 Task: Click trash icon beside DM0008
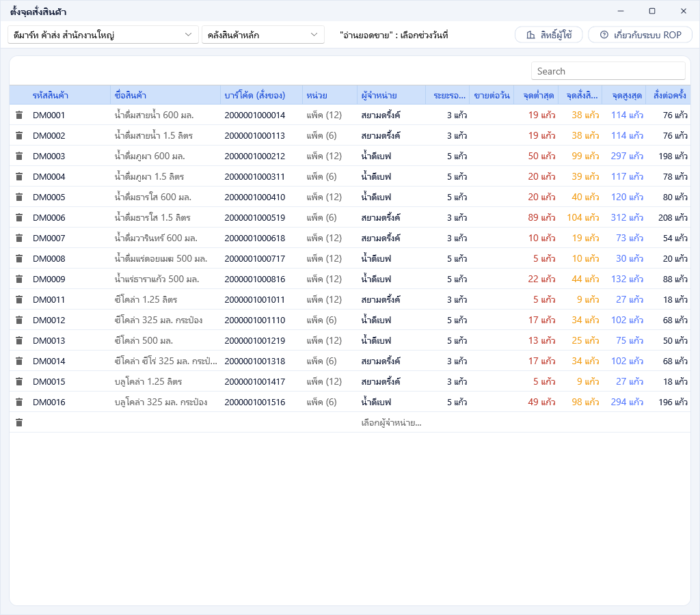[x=19, y=259]
